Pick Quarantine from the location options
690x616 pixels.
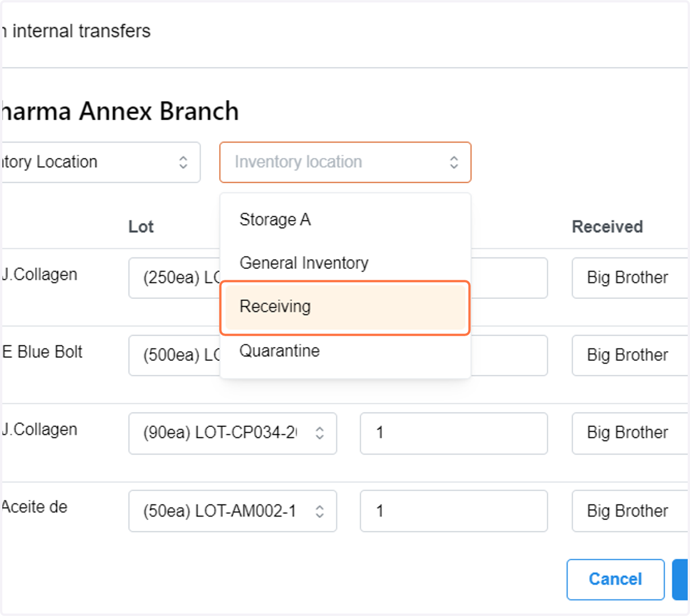point(345,351)
